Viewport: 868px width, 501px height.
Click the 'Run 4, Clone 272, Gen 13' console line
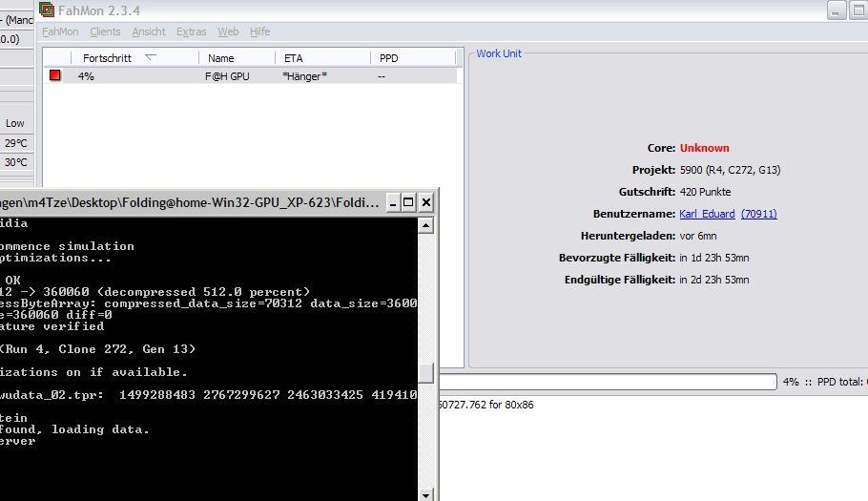(x=97, y=349)
